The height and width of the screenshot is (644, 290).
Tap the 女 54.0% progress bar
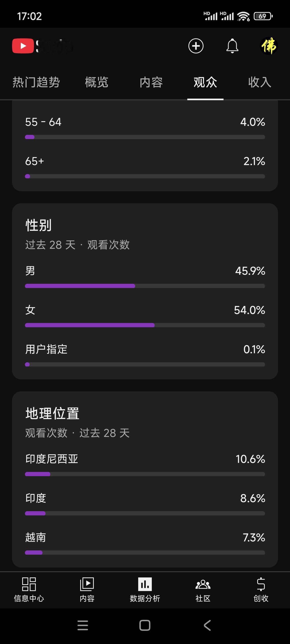[x=145, y=325]
